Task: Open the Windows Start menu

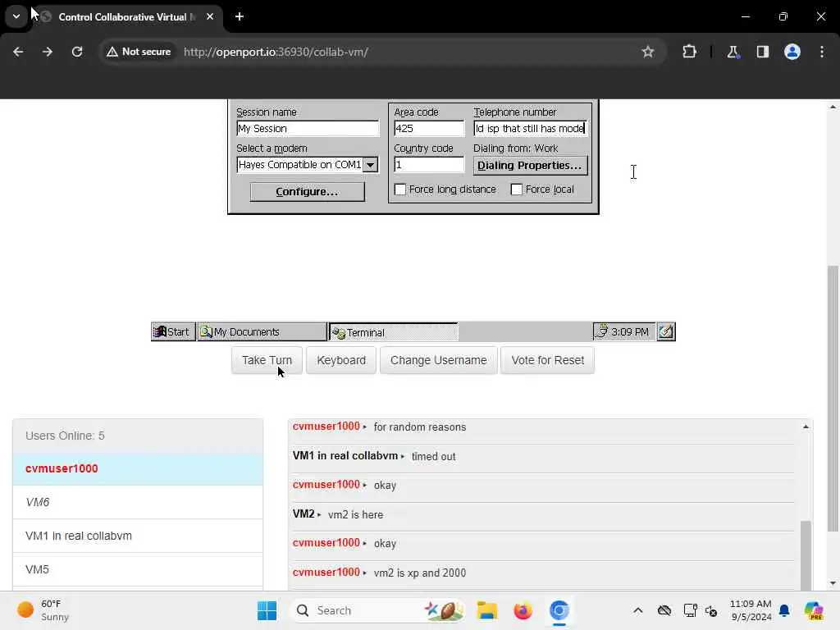Action: pyautogui.click(x=267, y=610)
